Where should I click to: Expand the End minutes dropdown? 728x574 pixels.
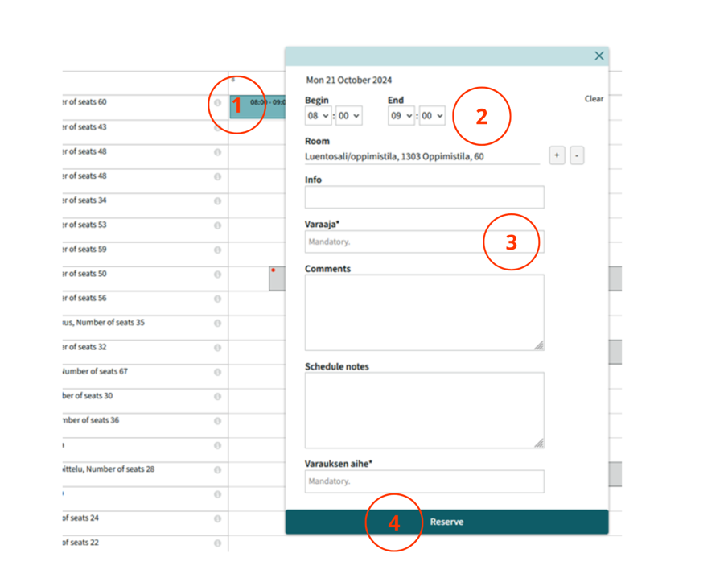[432, 116]
